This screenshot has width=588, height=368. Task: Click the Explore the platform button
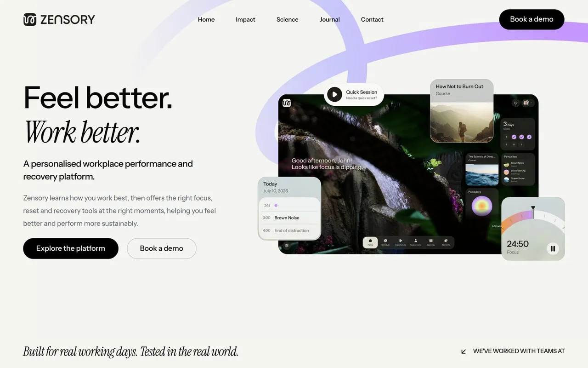pyautogui.click(x=71, y=248)
